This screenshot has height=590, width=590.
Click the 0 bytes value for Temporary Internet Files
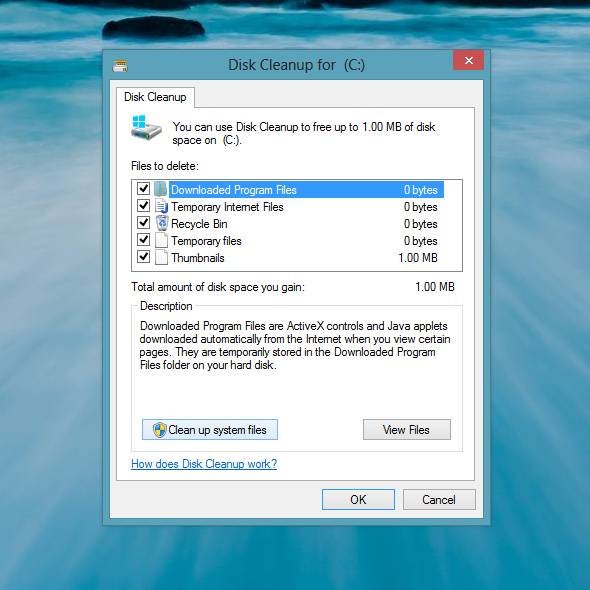[x=421, y=207]
